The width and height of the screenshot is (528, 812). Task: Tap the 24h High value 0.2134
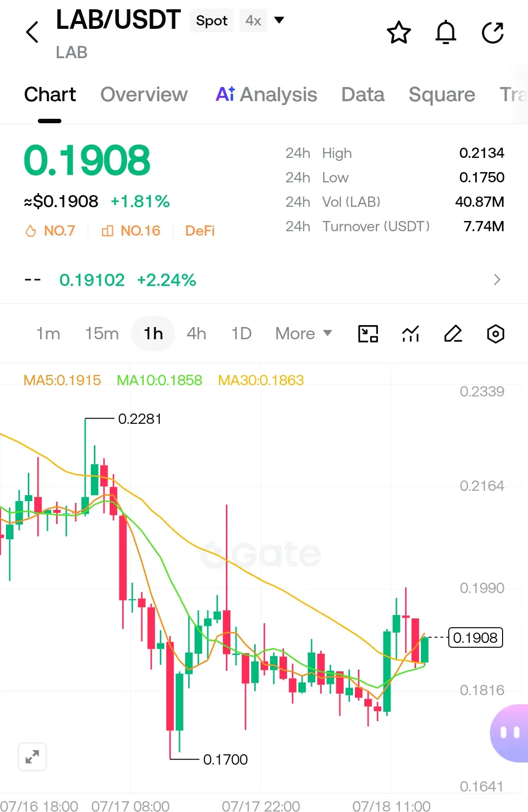click(482, 153)
